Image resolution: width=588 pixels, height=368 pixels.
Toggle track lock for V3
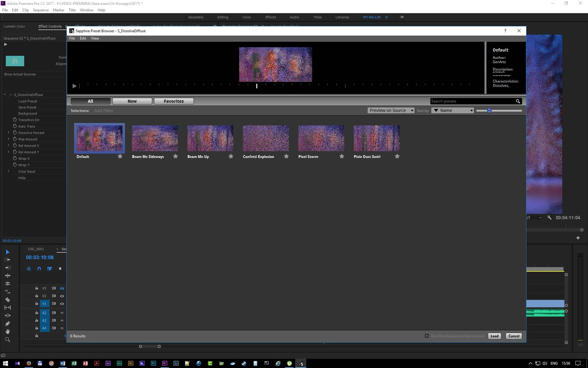click(37, 288)
